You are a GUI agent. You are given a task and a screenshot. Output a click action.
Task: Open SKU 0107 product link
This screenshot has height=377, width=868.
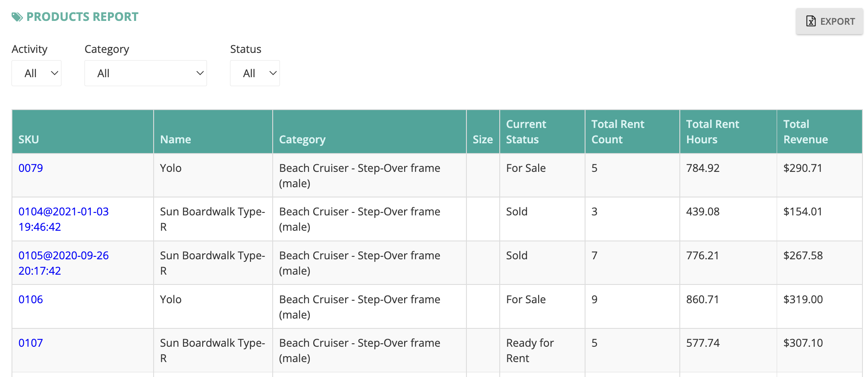tap(31, 343)
